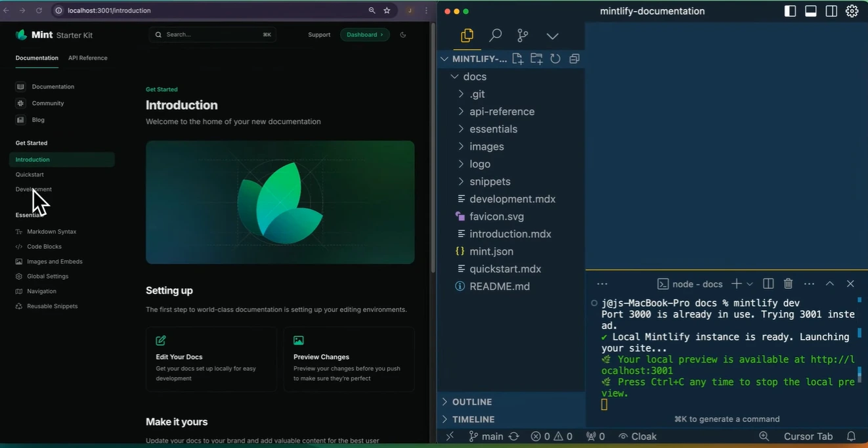Click the Kill Terminal trash icon
Image resolution: width=868 pixels, height=448 pixels.
click(788, 283)
